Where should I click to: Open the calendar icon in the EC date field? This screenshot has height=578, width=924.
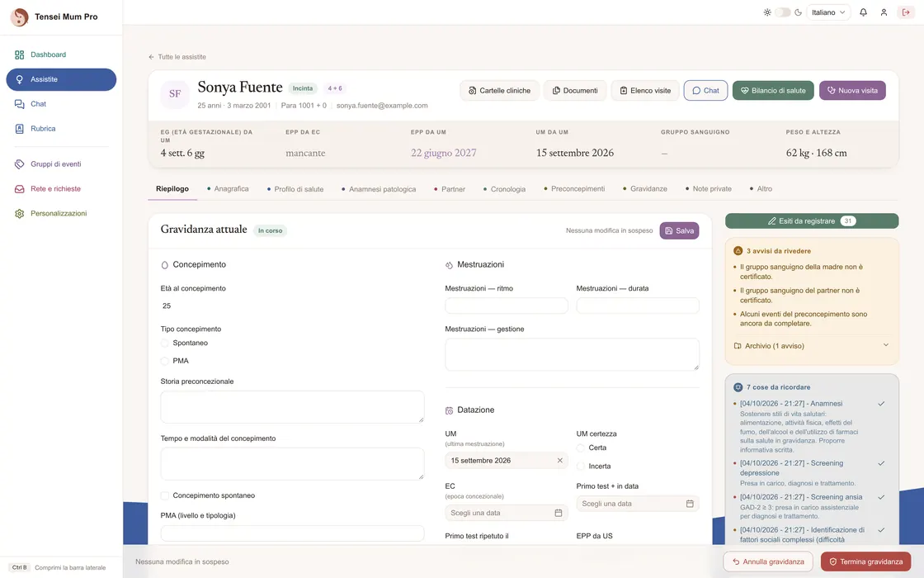(558, 513)
